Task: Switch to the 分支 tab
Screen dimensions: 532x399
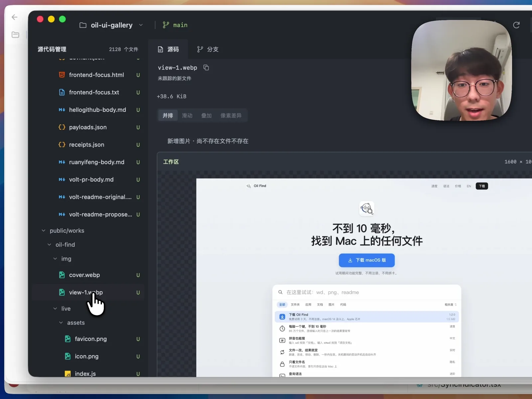Action: pos(207,49)
